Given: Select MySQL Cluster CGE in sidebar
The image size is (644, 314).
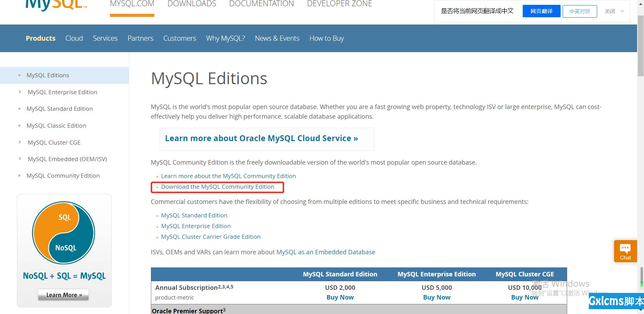Looking at the screenshot, I should pos(54,143).
